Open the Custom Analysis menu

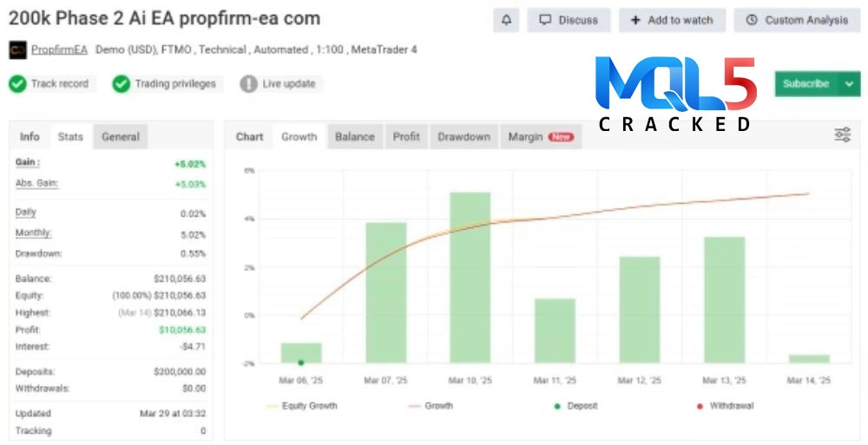[x=797, y=20]
